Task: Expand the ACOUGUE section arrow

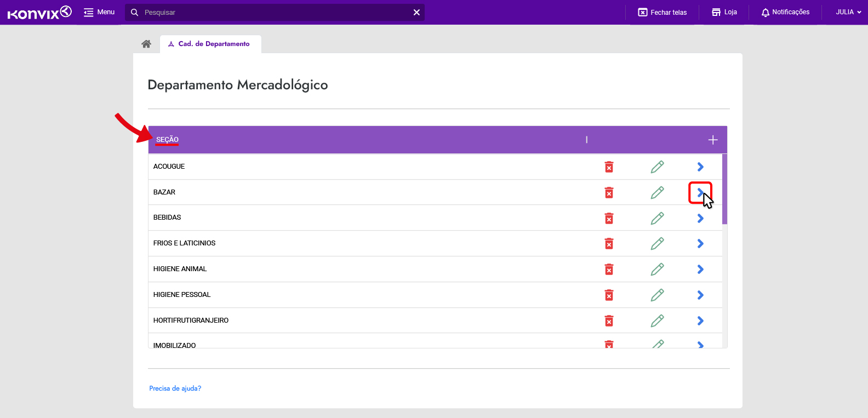Action: [700, 167]
